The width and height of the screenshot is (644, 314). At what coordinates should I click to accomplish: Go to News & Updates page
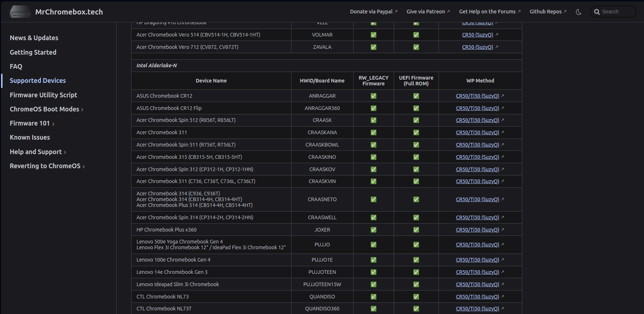[34, 38]
